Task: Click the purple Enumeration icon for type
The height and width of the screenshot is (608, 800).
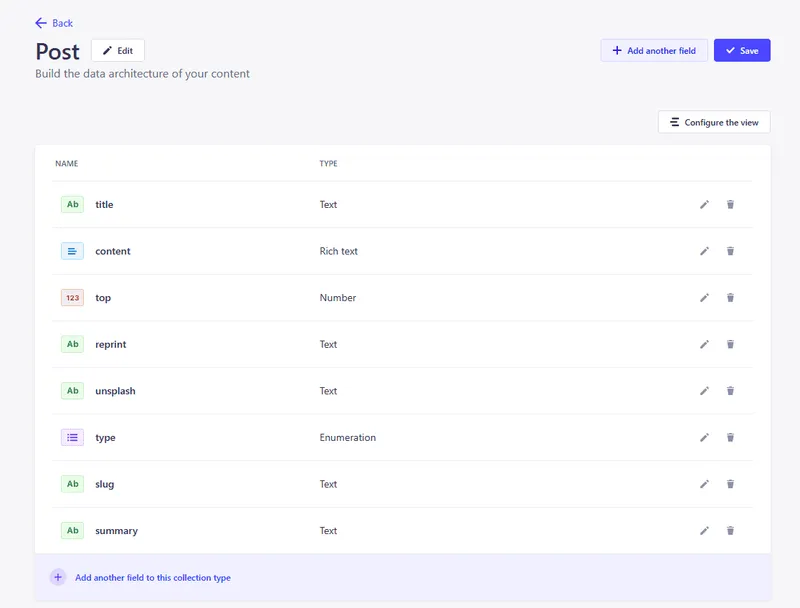Action: tap(72, 437)
